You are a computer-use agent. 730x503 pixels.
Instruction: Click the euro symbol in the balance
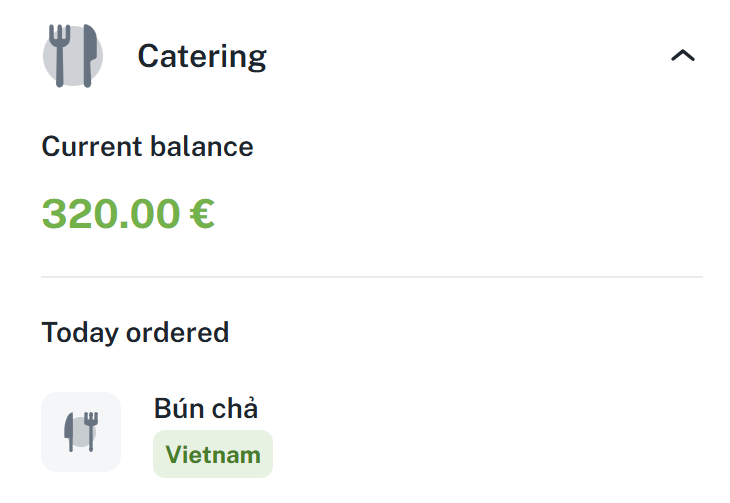201,213
